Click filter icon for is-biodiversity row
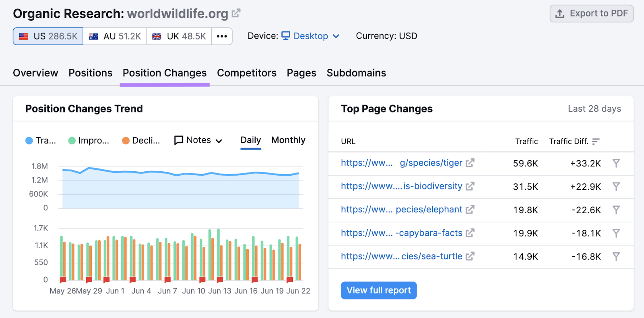 click(x=616, y=187)
